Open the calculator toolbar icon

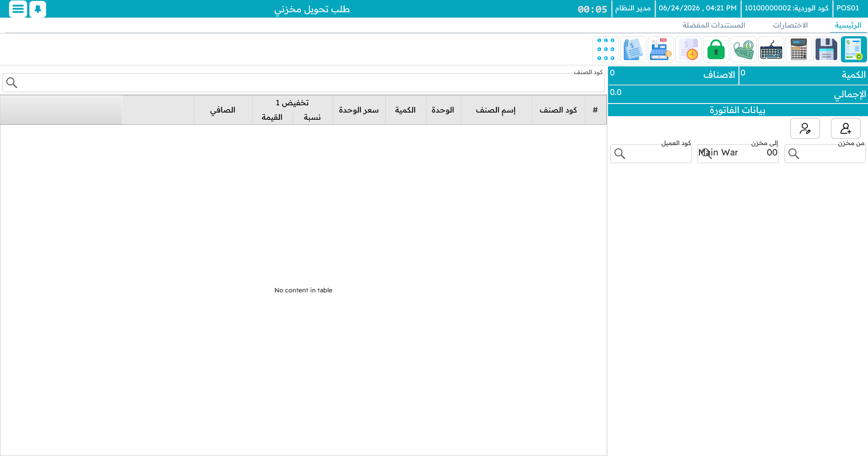(x=798, y=49)
